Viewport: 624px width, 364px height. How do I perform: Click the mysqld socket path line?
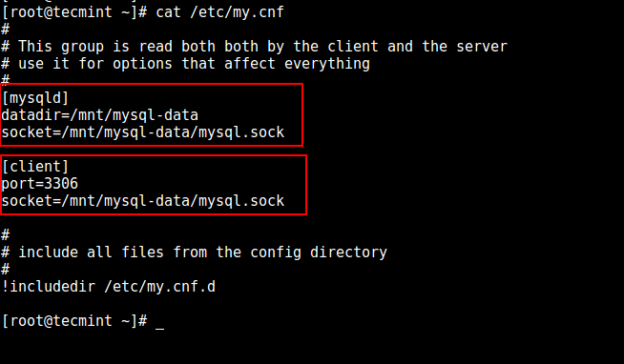pyautogui.click(x=143, y=132)
